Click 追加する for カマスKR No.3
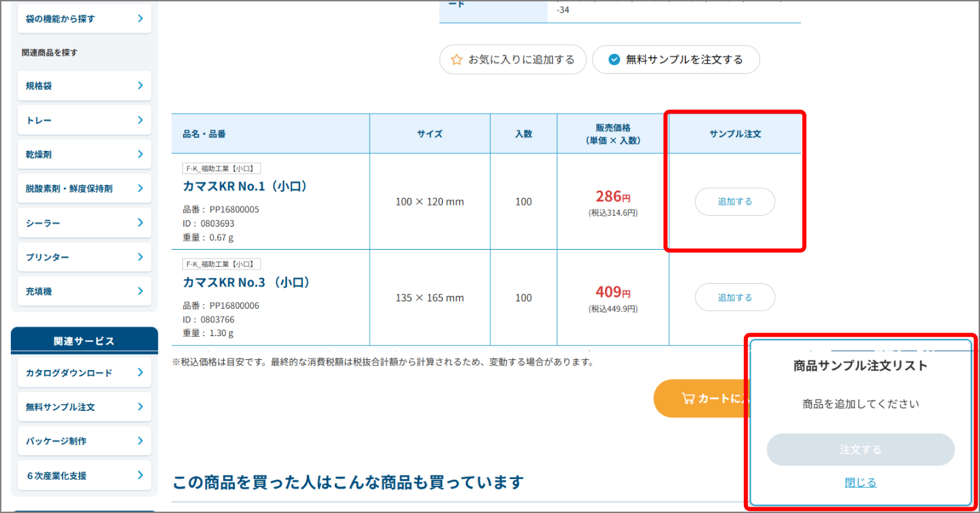The width and height of the screenshot is (980, 513). (735, 297)
